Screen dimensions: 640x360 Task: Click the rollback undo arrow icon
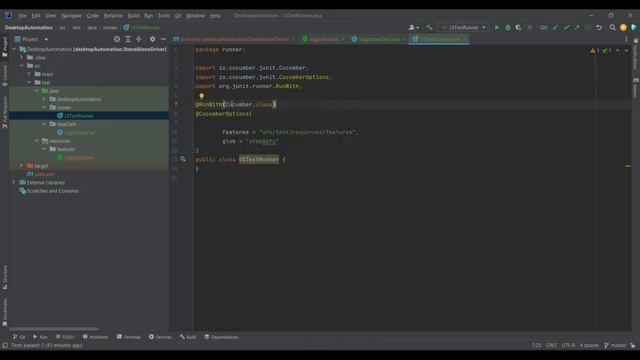click(x=599, y=28)
